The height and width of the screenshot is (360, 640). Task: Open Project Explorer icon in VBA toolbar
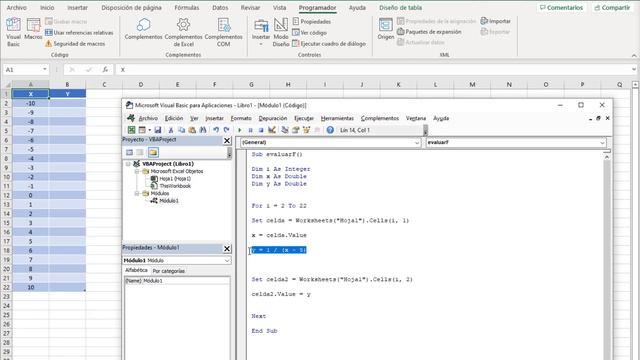click(x=285, y=130)
